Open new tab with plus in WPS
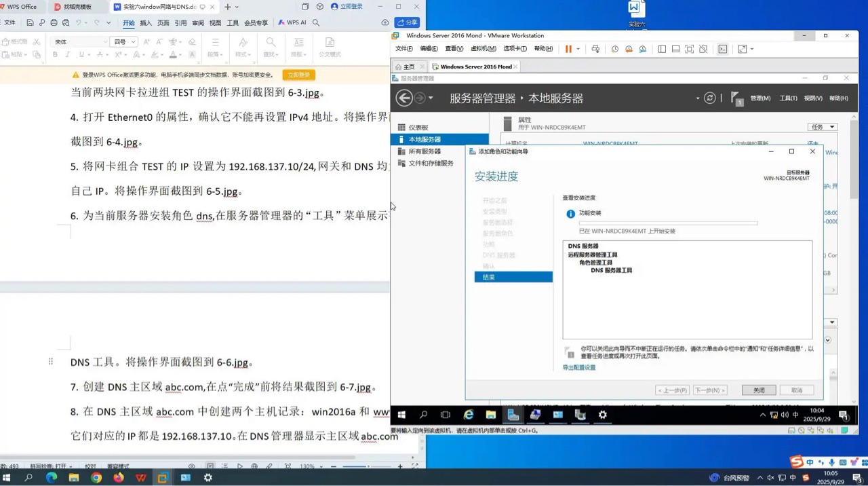The height and width of the screenshot is (486, 868). click(x=228, y=7)
